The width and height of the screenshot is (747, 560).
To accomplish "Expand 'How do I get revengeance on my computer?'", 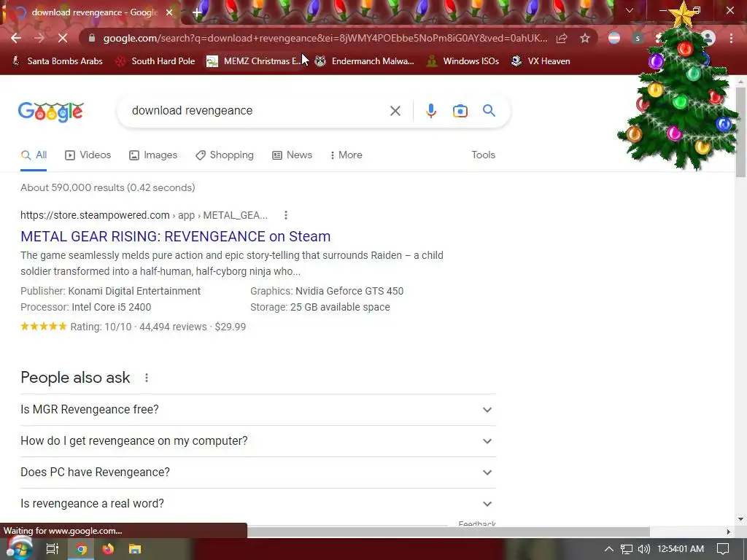I will tap(258, 441).
